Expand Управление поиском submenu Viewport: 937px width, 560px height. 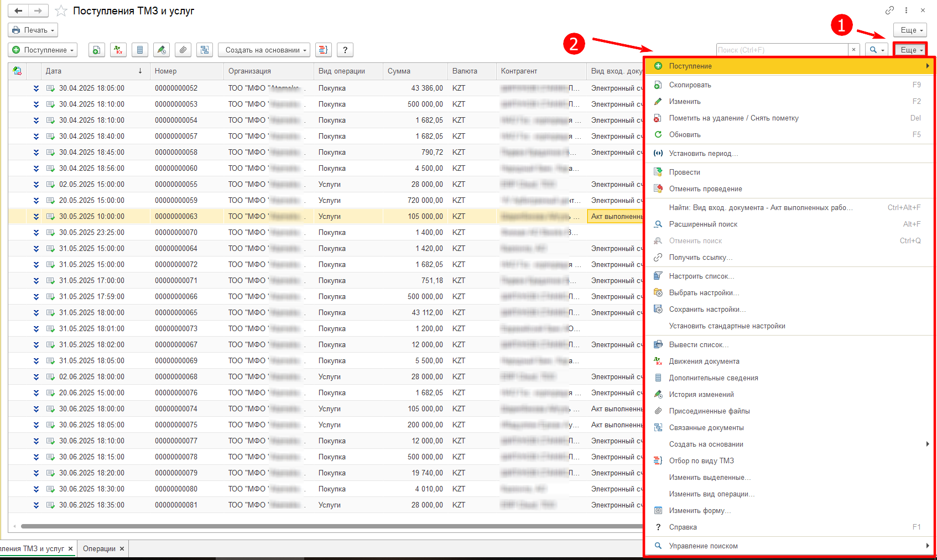790,546
